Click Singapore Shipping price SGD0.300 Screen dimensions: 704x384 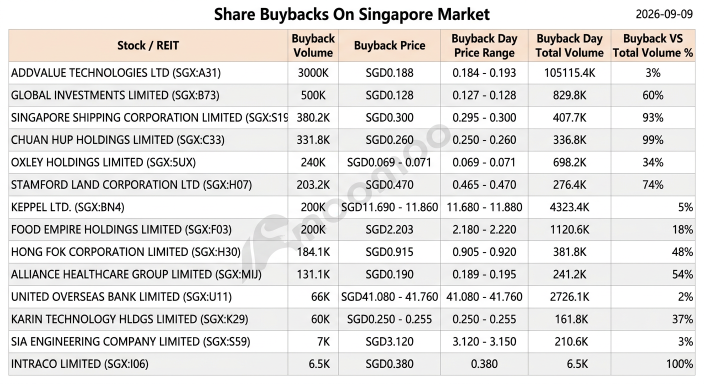point(389,118)
